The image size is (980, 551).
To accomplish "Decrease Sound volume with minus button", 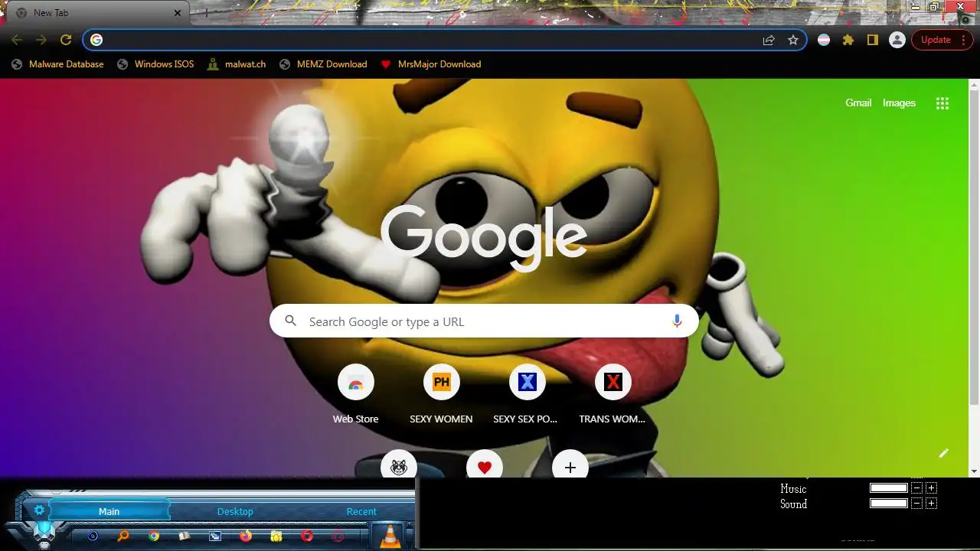I will [x=916, y=504].
